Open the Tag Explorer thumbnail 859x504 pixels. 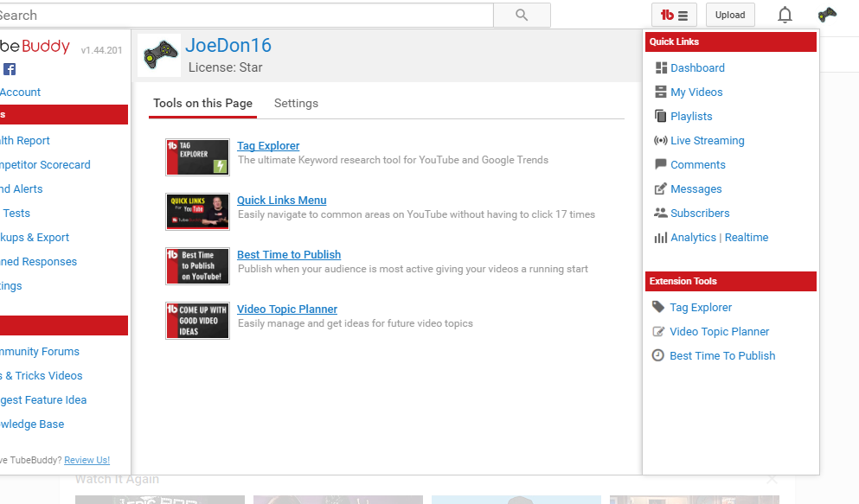[198, 157]
